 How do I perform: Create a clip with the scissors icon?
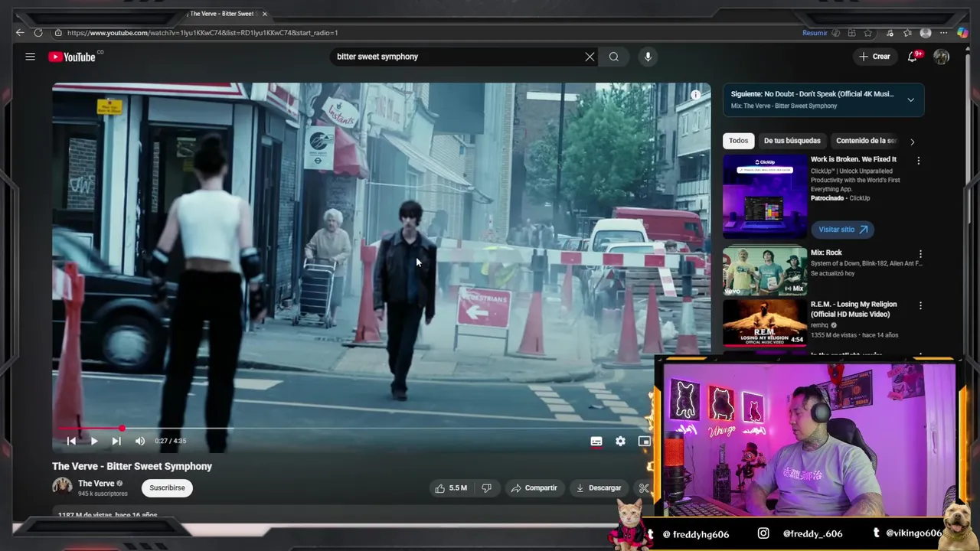coord(643,488)
